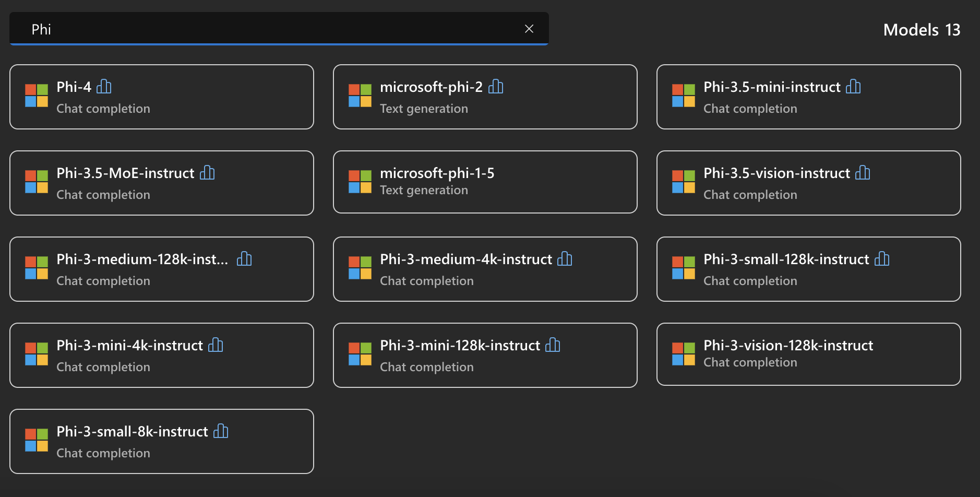The image size is (980, 497).
Task: Select Microsoft logo beside Phi-3-medium-4k-instruct
Action: [360, 268]
